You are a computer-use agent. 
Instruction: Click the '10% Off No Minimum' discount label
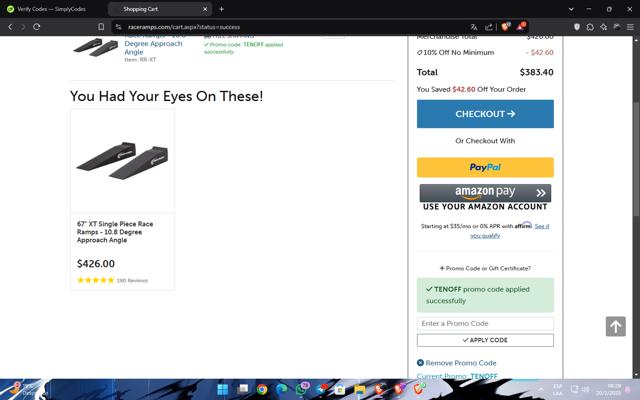pyautogui.click(x=456, y=52)
